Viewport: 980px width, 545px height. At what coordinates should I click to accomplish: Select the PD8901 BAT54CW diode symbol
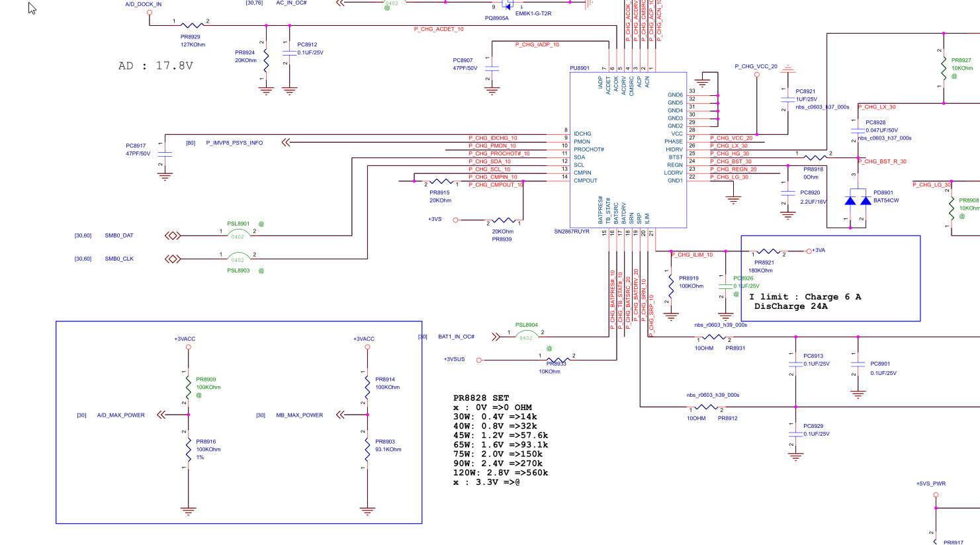point(858,201)
